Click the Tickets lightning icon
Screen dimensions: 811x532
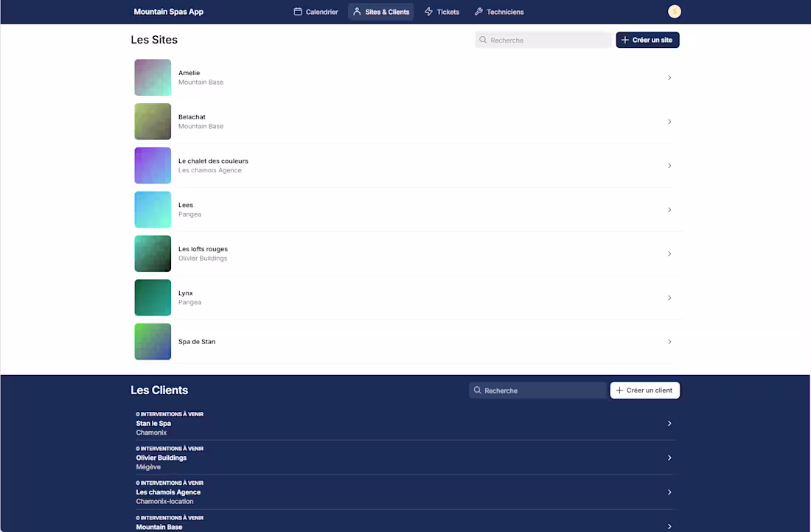tap(428, 11)
